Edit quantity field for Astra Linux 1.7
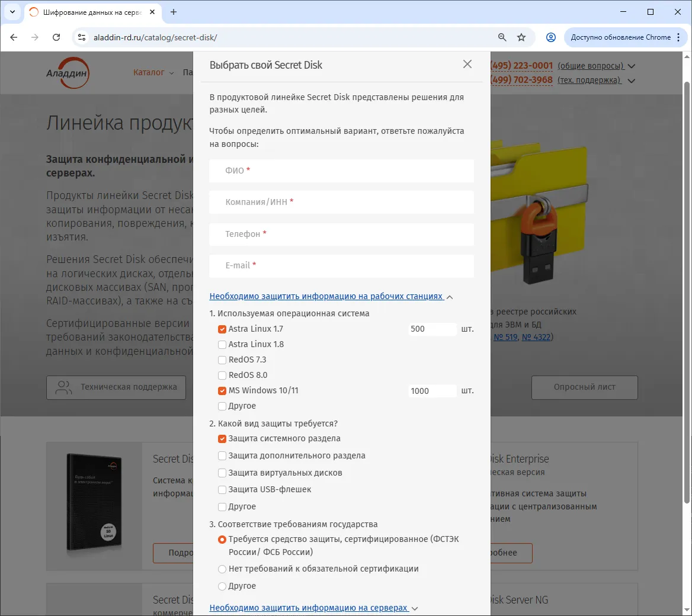 (x=432, y=329)
